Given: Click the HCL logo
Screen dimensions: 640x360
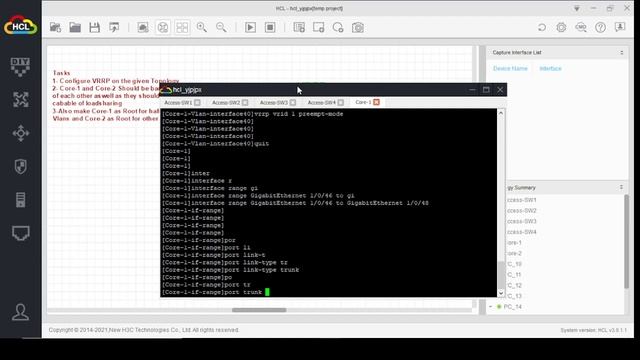Looking at the screenshot, I should [20, 25].
